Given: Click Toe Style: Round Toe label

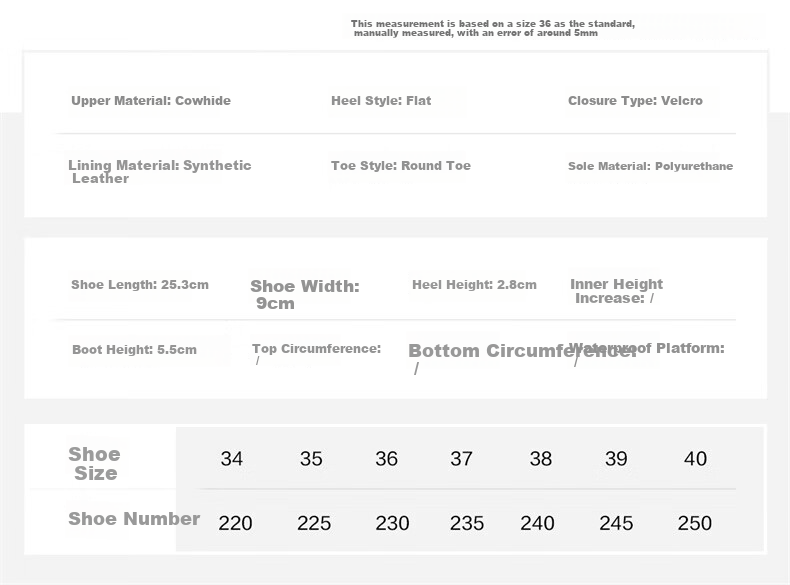Looking at the screenshot, I should pos(401,166).
